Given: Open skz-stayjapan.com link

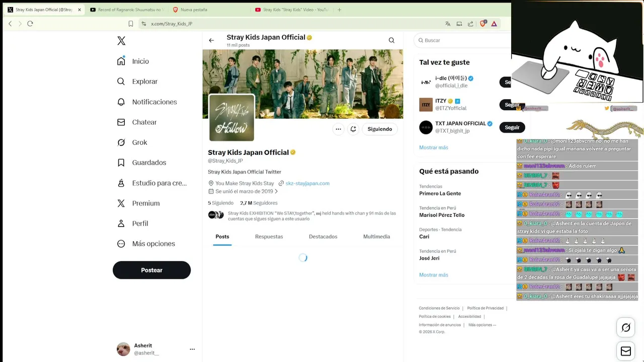Looking at the screenshot, I should pyautogui.click(x=307, y=184).
